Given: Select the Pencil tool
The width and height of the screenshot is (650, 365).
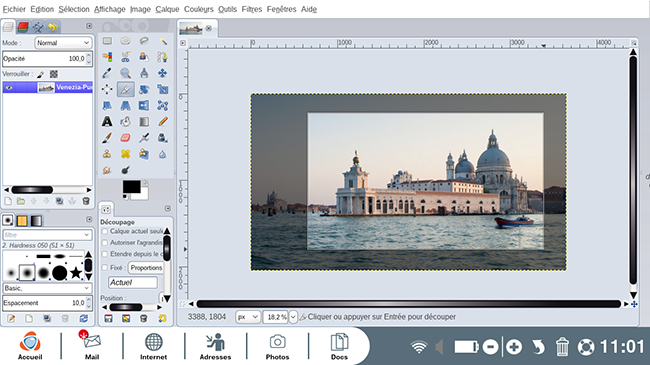Looking at the screenshot, I should coord(162,122).
